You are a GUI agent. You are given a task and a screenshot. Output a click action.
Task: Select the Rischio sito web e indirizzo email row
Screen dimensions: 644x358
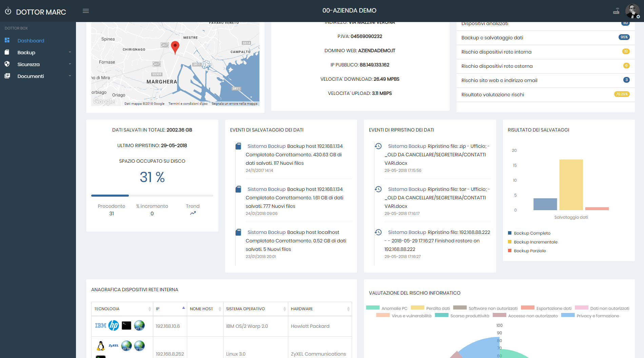pyautogui.click(x=545, y=80)
